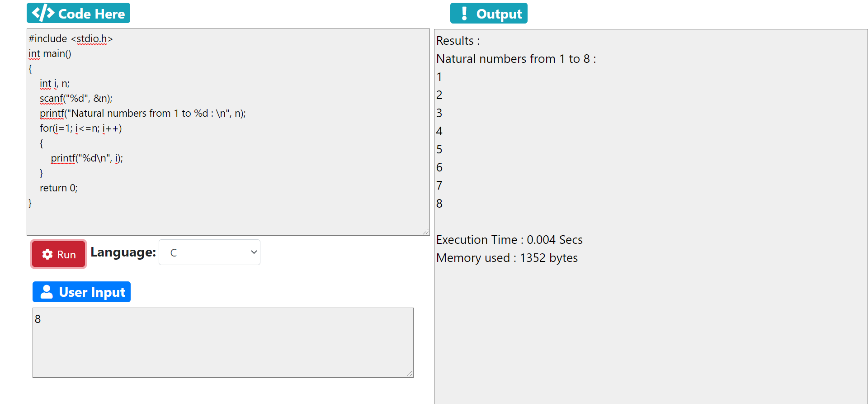Click the gear icon on the Run button

pyautogui.click(x=47, y=254)
